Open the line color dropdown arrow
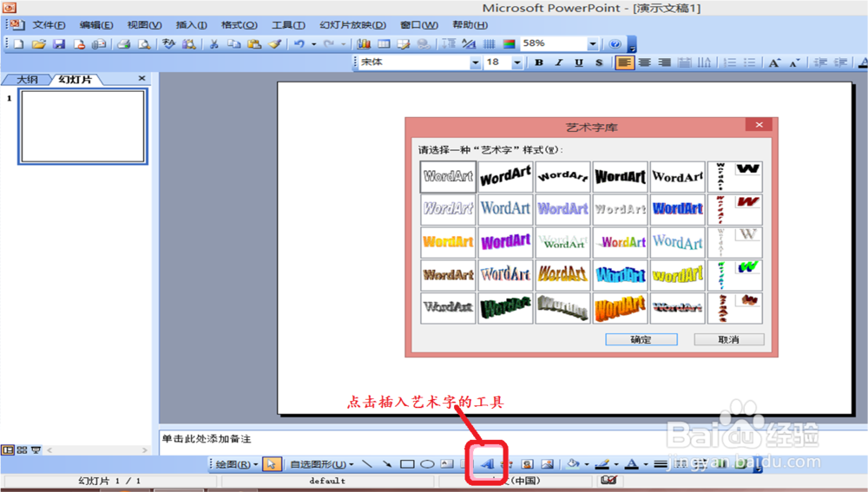Screen dimensions: 868x492 pyautogui.click(x=616, y=463)
